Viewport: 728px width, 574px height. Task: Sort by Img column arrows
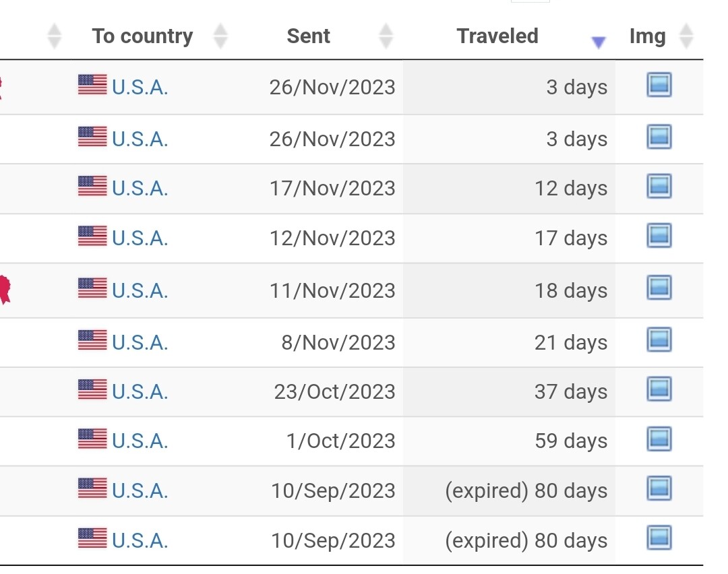pos(686,36)
